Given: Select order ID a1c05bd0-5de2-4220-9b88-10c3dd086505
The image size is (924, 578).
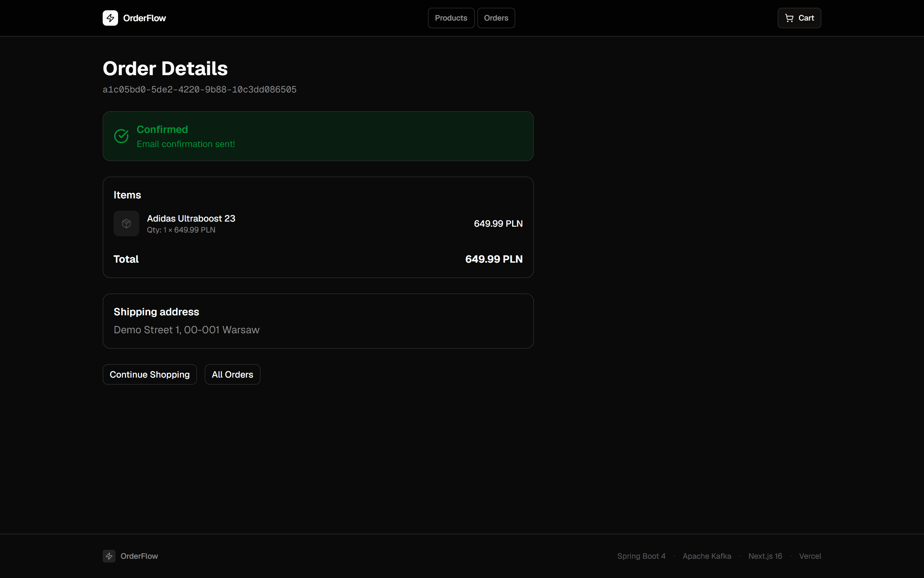Looking at the screenshot, I should (x=200, y=90).
